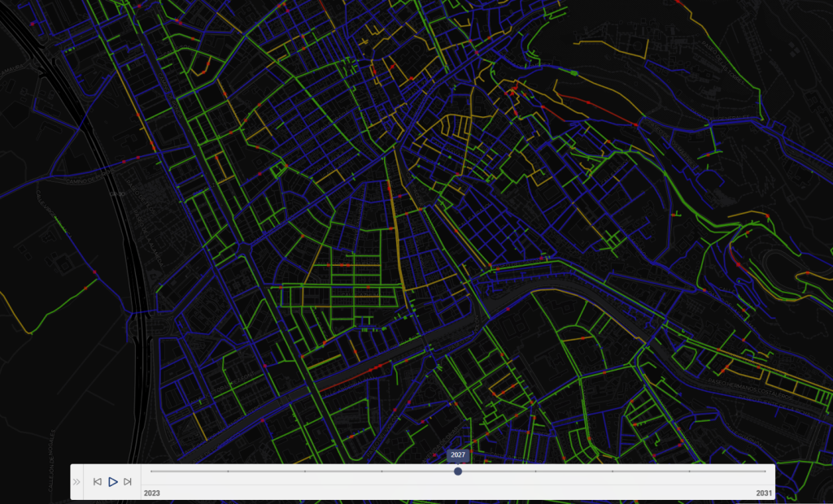Click the timeline slider handle at 2027

[458, 471]
